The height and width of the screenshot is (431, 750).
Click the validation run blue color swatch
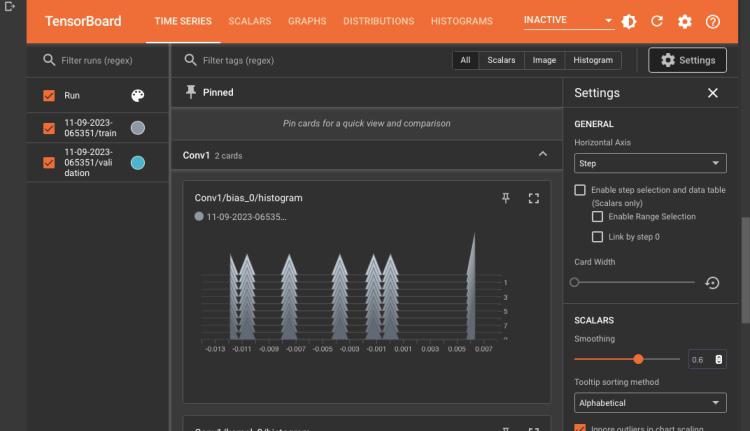(x=138, y=163)
